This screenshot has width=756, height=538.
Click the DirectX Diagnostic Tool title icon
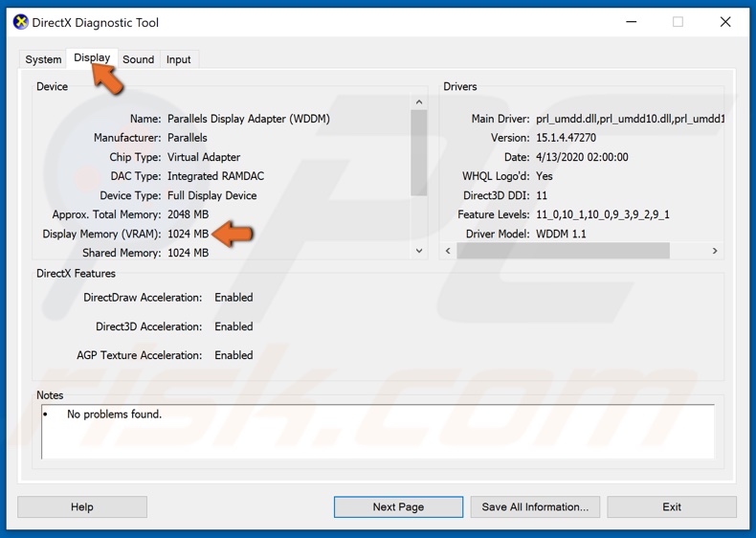(x=21, y=22)
